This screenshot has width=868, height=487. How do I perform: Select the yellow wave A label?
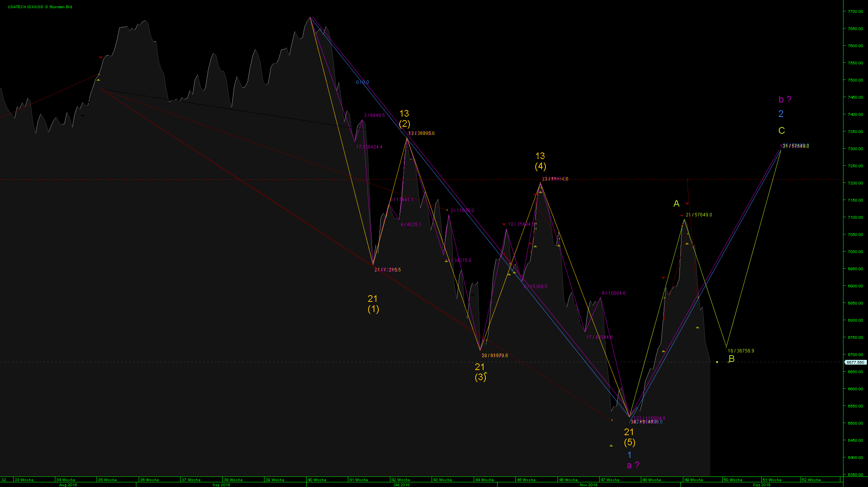(676, 204)
